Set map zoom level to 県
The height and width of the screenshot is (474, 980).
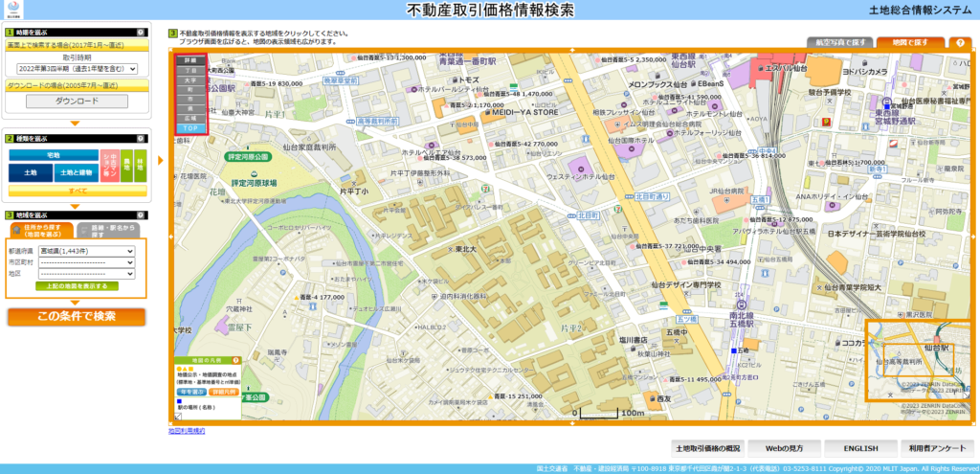(190, 108)
